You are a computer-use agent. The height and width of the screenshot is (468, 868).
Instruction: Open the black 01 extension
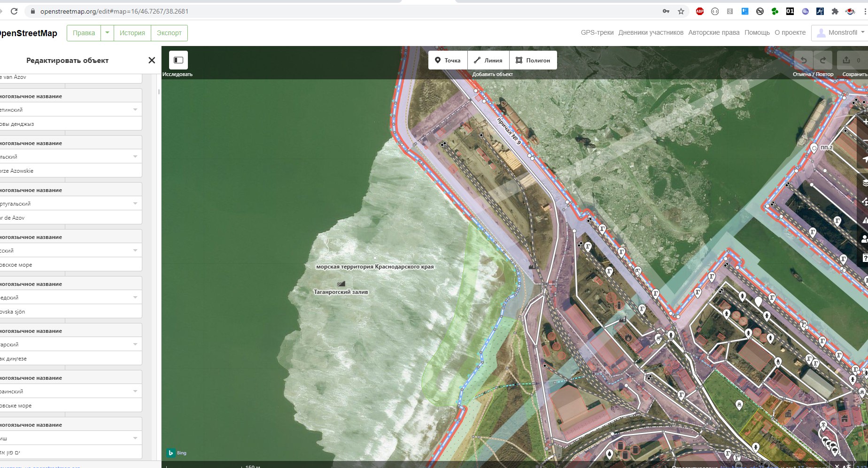[x=790, y=11]
